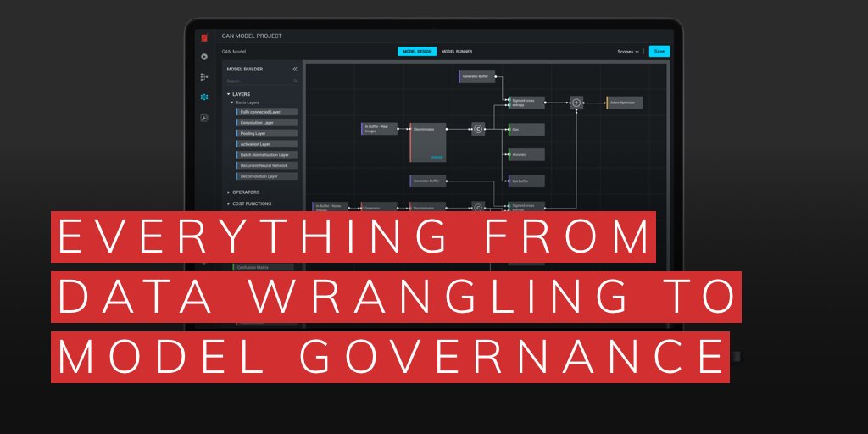
Task: Switch to the MODEL DESIGN tab
Action: coord(417,52)
